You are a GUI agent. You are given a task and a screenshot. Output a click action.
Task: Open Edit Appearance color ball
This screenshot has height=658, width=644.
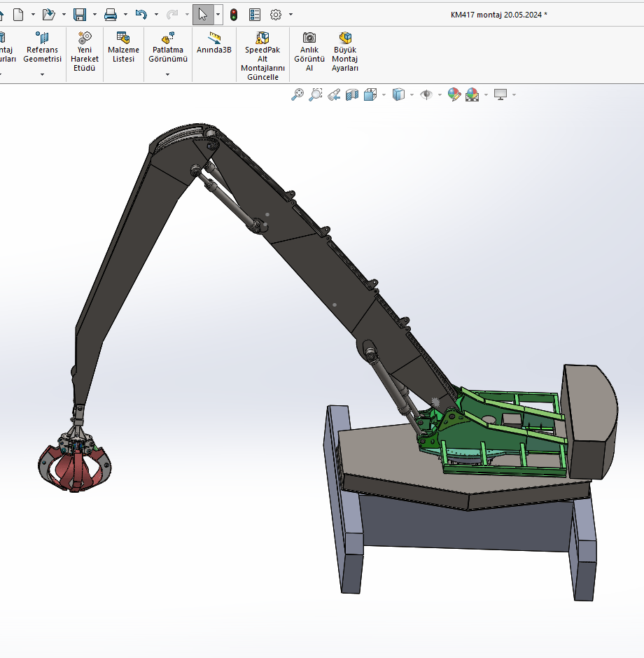click(454, 94)
